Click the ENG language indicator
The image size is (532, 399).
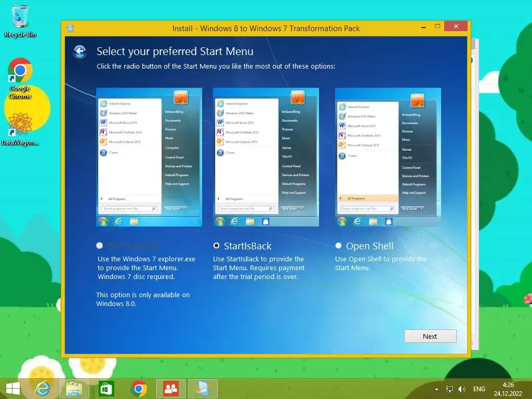(x=479, y=389)
